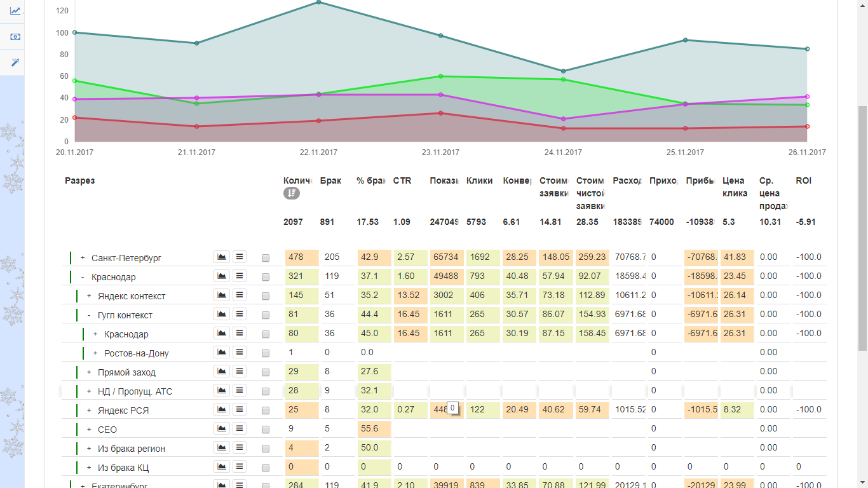Image resolution: width=868 pixels, height=488 pixels.
Task: Open the line chart sidebar icon
Action: (x=15, y=11)
